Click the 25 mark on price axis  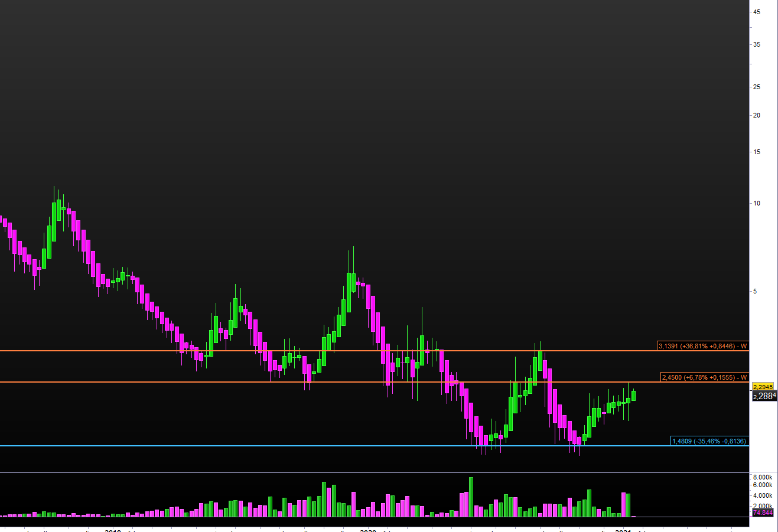coord(756,87)
